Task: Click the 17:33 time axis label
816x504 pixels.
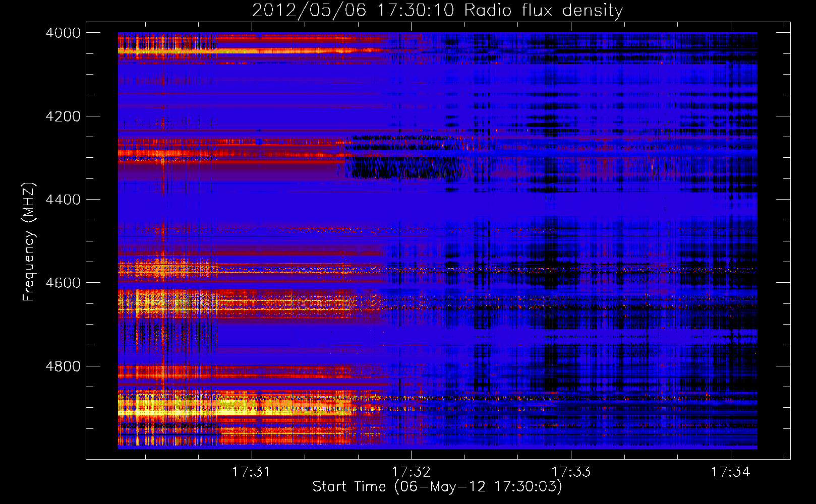Action: click(571, 472)
